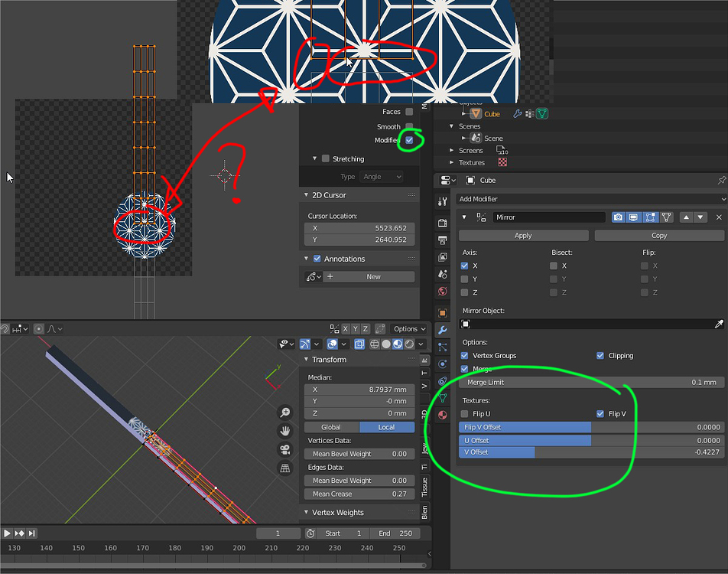The height and width of the screenshot is (574, 728).
Task: Open the Object Data mesh tab
Action: [x=443, y=398]
